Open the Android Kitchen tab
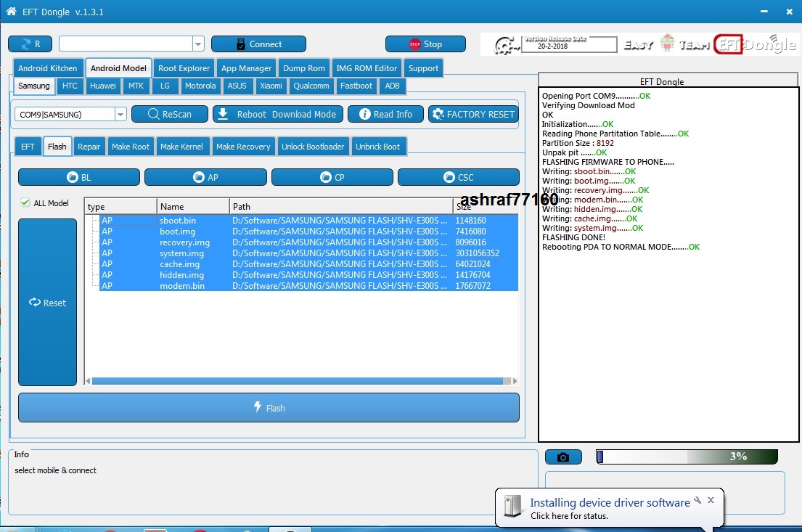802x532 pixels. click(48, 68)
